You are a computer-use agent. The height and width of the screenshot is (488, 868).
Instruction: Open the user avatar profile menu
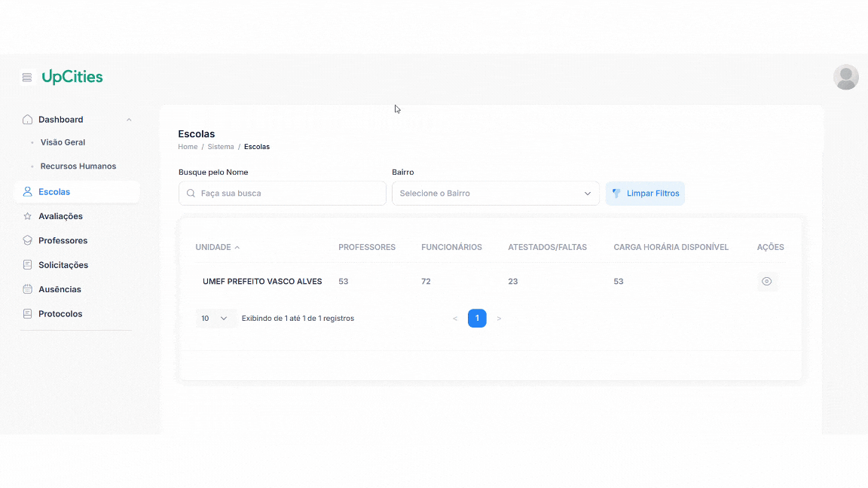pos(845,78)
